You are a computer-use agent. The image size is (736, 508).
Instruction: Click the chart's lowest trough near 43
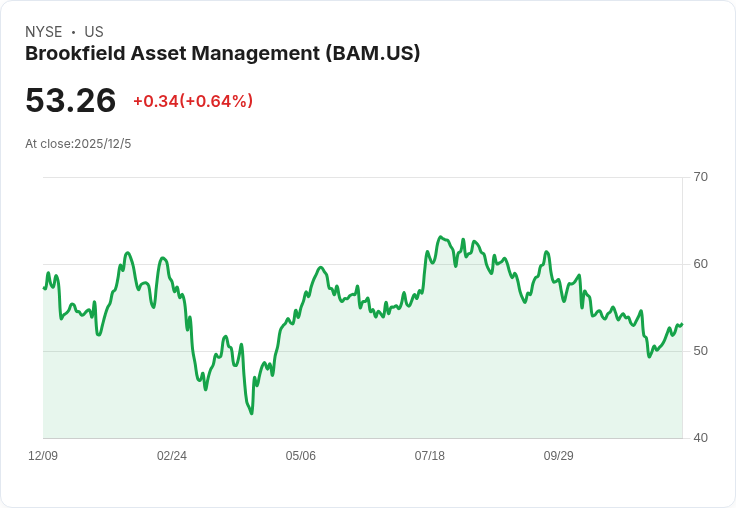click(252, 413)
